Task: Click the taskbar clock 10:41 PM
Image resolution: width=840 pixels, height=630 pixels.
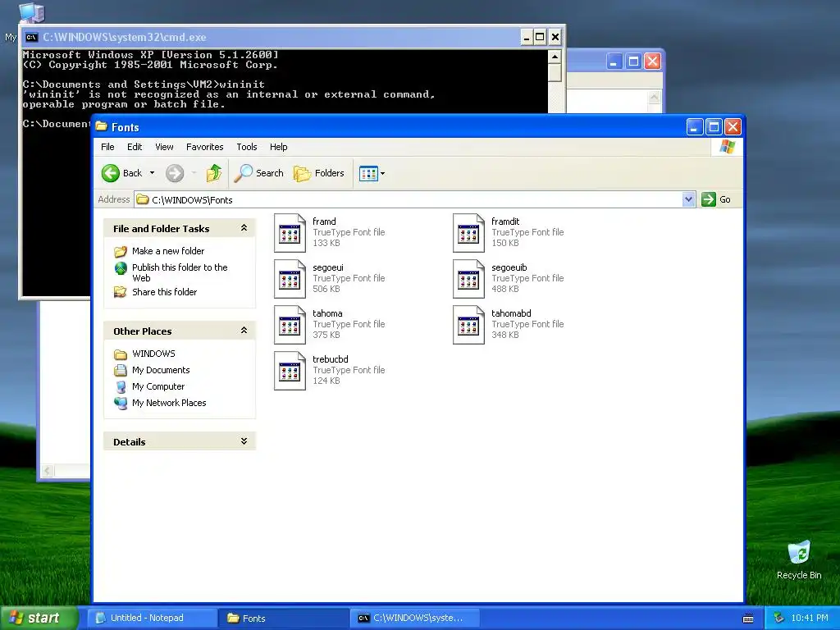Action: (x=810, y=619)
